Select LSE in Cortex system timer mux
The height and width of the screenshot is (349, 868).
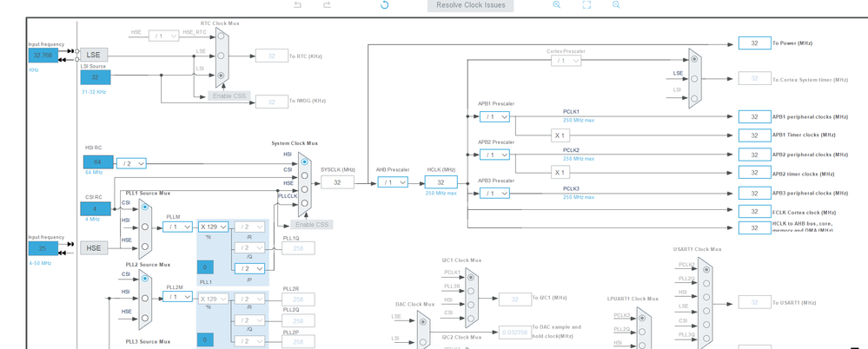(694, 78)
